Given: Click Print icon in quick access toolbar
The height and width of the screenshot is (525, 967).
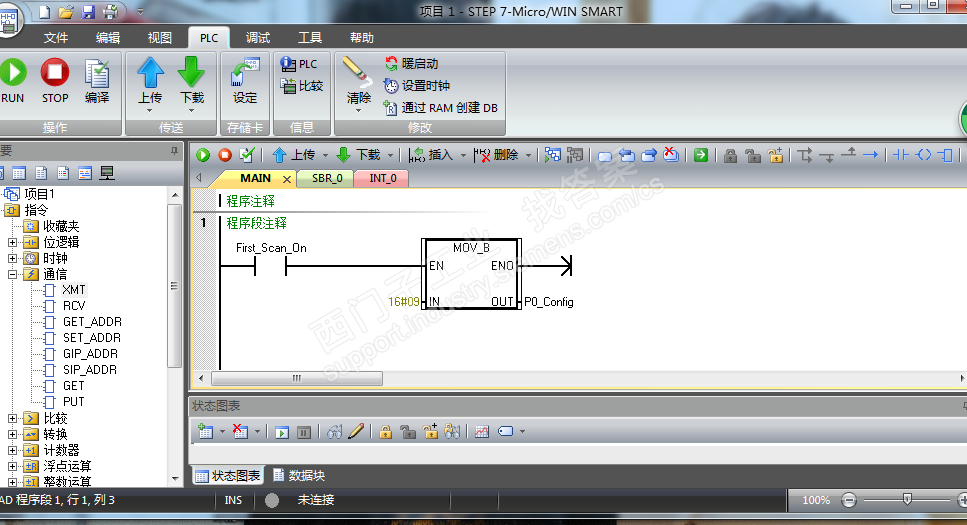Looking at the screenshot, I should click(110, 11).
